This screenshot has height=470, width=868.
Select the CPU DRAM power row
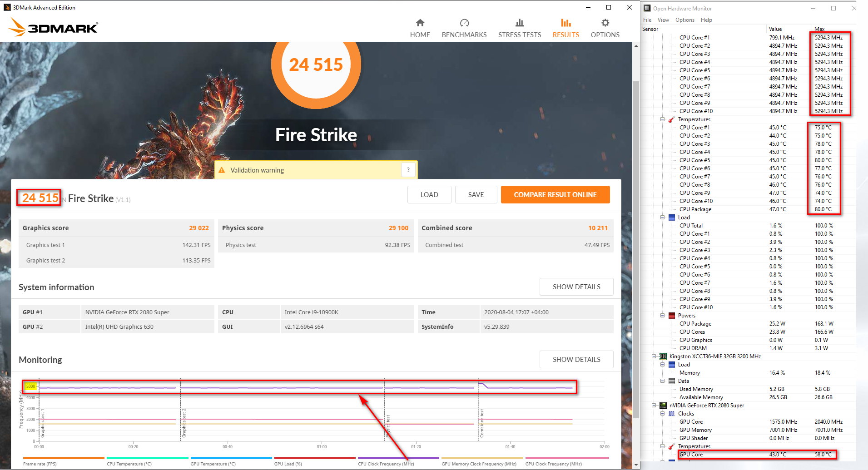(x=749, y=348)
